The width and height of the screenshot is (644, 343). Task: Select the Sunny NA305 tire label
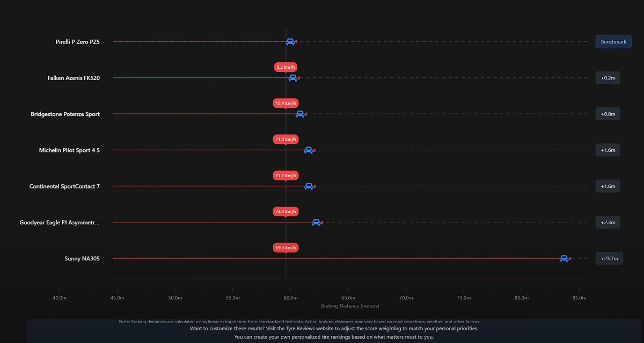[82, 259]
